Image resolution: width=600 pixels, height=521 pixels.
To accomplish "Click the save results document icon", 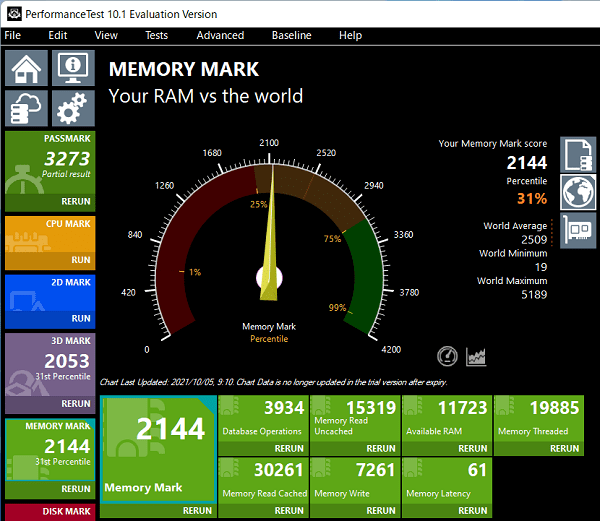I will 578,155.
